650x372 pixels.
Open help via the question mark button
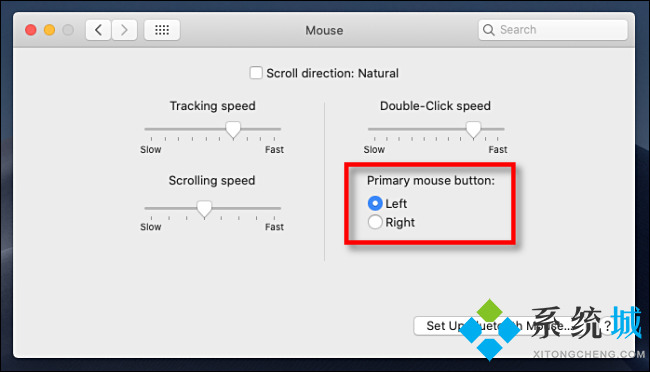tap(607, 326)
